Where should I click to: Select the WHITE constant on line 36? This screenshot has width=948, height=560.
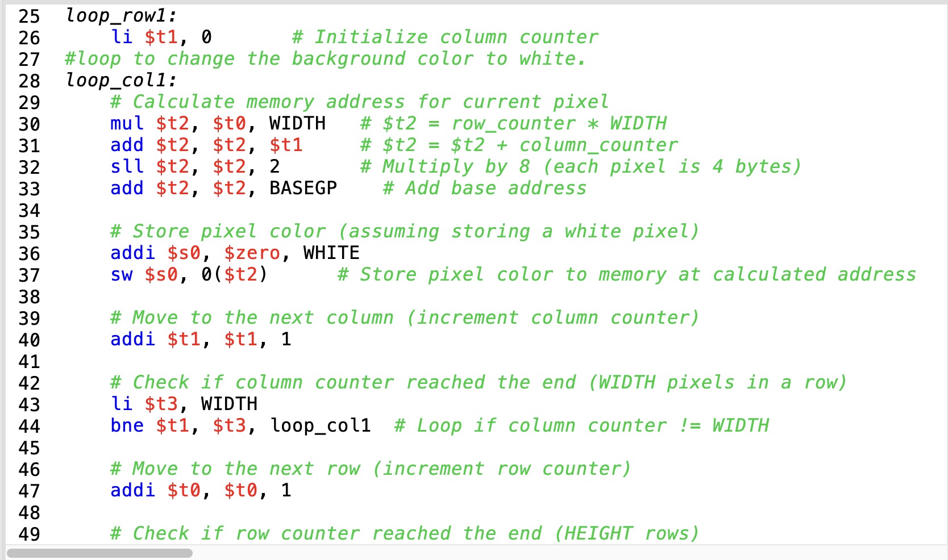330,253
